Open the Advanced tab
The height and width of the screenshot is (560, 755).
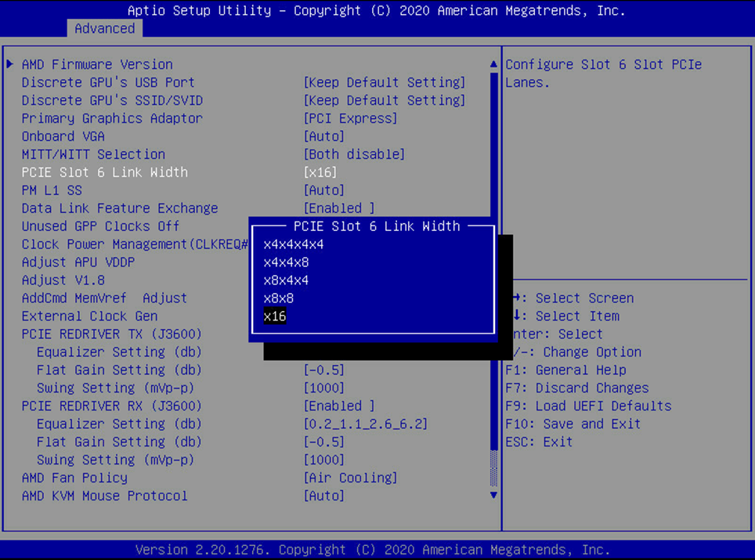point(104,28)
